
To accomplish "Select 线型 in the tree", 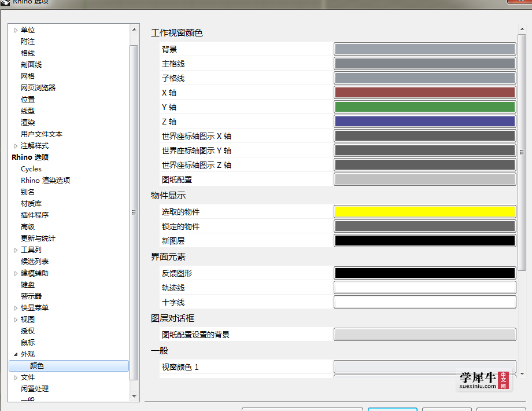I will [x=28, y=111].
